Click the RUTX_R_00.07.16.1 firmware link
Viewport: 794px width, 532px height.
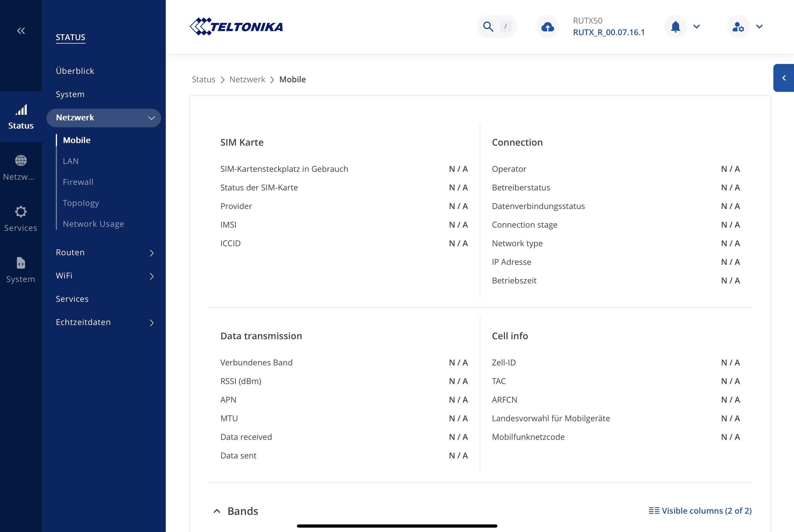[x=609, y=33]
